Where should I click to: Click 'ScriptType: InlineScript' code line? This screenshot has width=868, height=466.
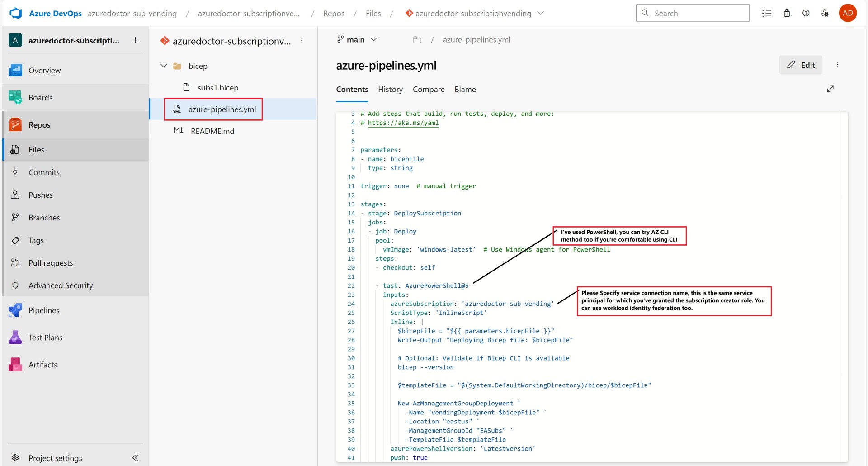click(x=439, y=313)
